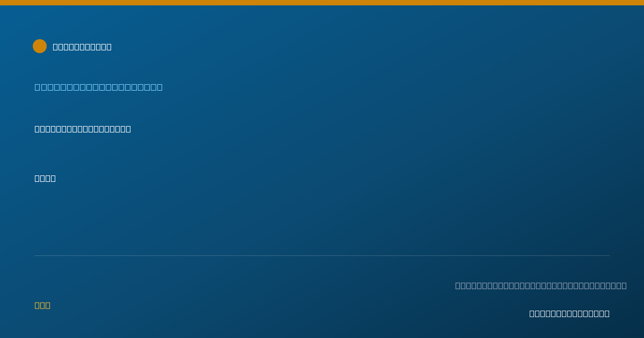The height and width of the screenshot is (338, 644).
Task: Click first character of white subtitle line
Action: point(37,129)
